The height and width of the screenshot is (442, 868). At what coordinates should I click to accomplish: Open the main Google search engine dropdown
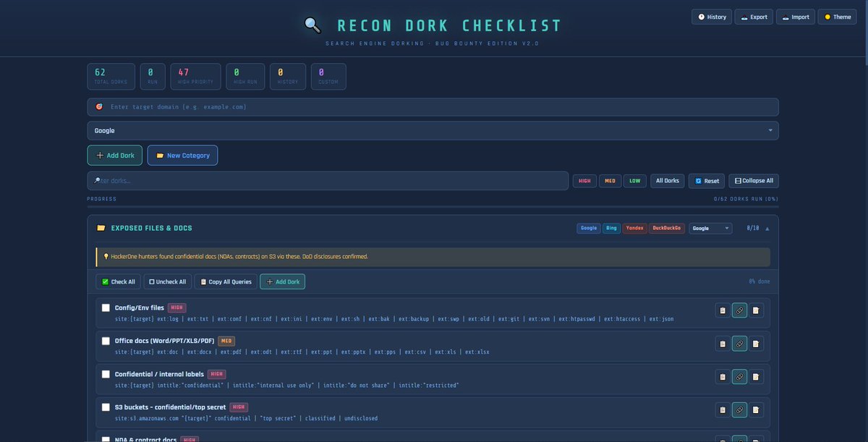pos(433,131)
